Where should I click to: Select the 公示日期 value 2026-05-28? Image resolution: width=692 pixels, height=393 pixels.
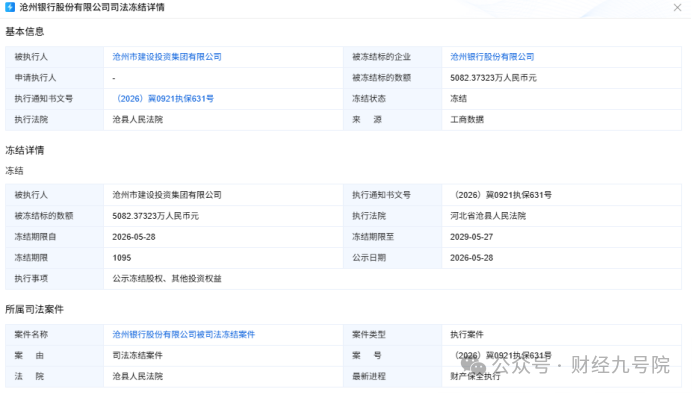[x=471, y=258]
